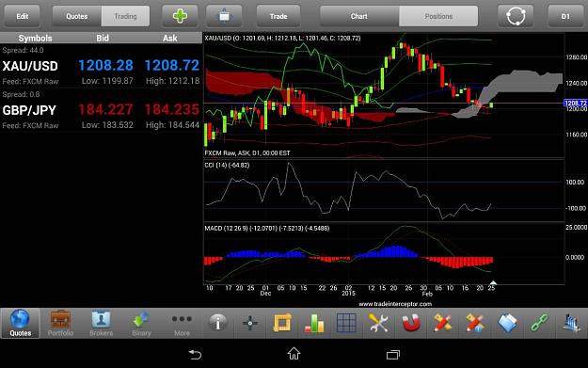Switch to the Quotes view
The height and width of the screenshot is (368, 588).
77,16
